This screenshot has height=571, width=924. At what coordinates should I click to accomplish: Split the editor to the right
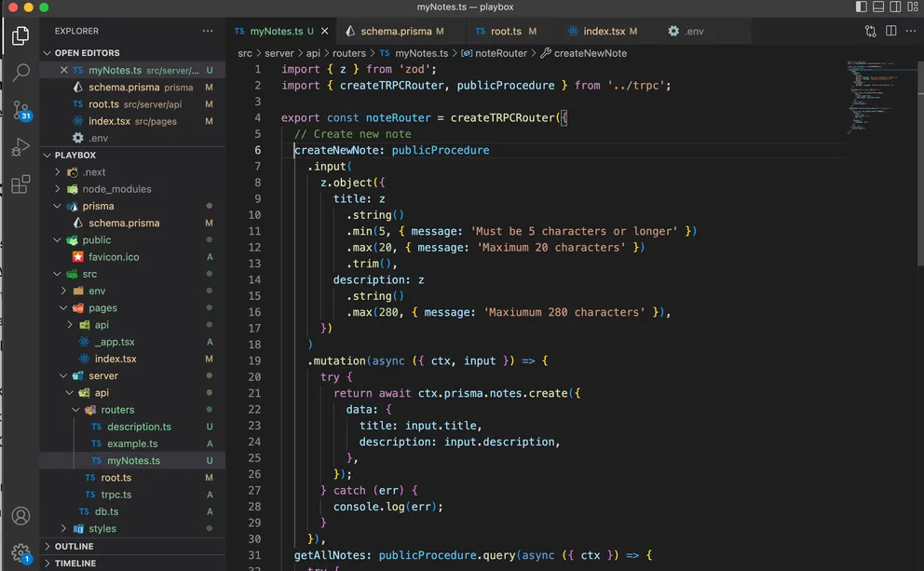tap(891, 31)
